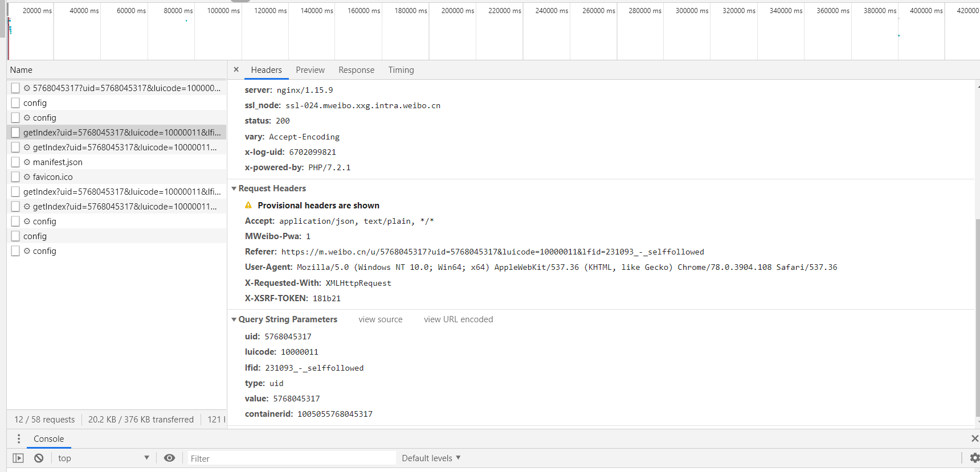Open the drawer three-dot menu
The width and height of the screenshot is (980, 472).
(x=19, y=439)
